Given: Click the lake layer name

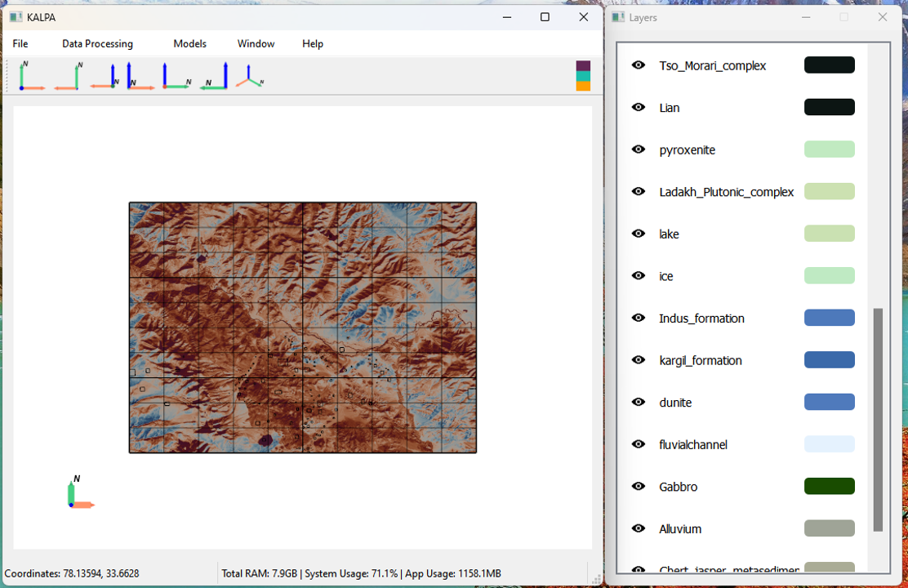Looking at the screenshot, I should 669,234.
